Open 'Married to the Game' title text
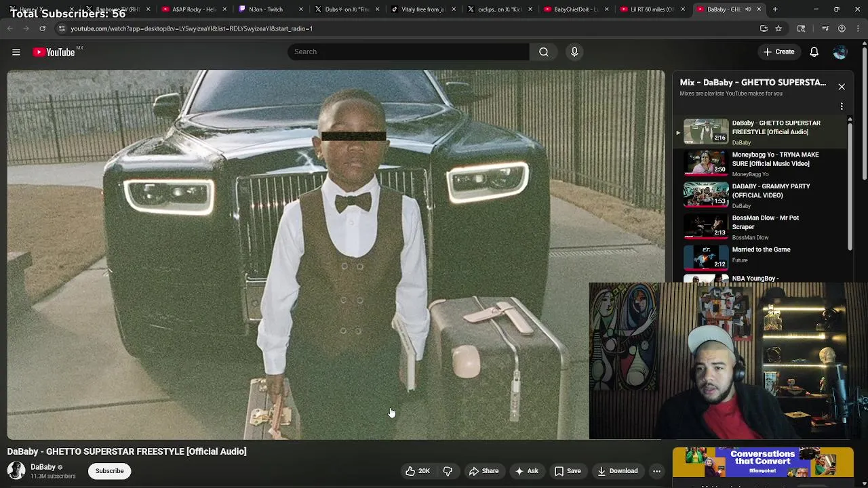 pos(761,249)
